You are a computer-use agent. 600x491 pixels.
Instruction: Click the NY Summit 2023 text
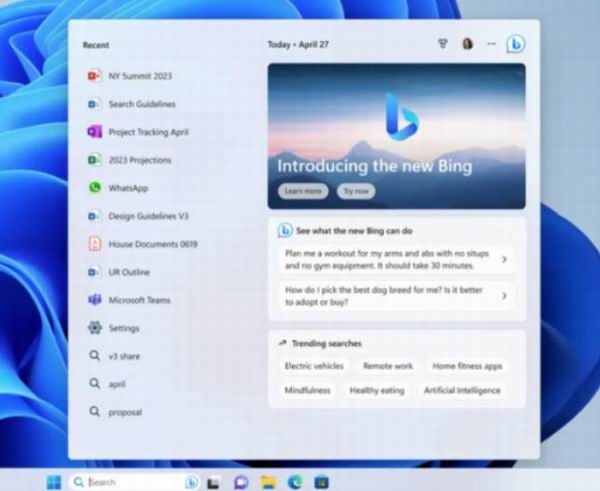click(140, 76)
